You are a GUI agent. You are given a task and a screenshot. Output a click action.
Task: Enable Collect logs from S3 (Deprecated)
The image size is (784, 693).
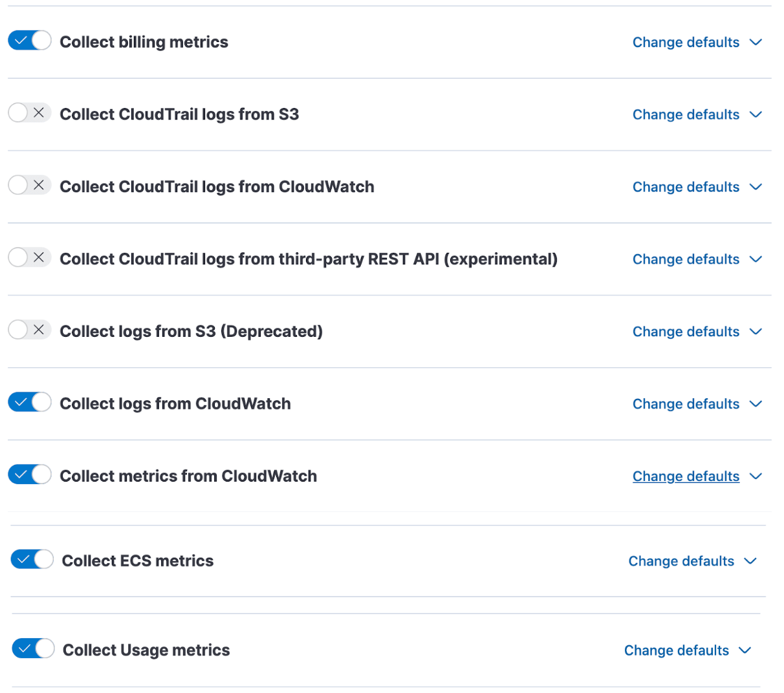(30, 330)
